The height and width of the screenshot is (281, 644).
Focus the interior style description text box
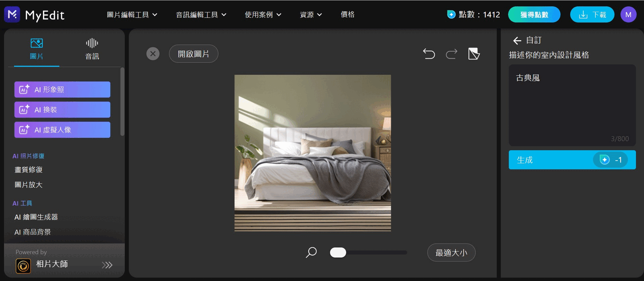572,105
